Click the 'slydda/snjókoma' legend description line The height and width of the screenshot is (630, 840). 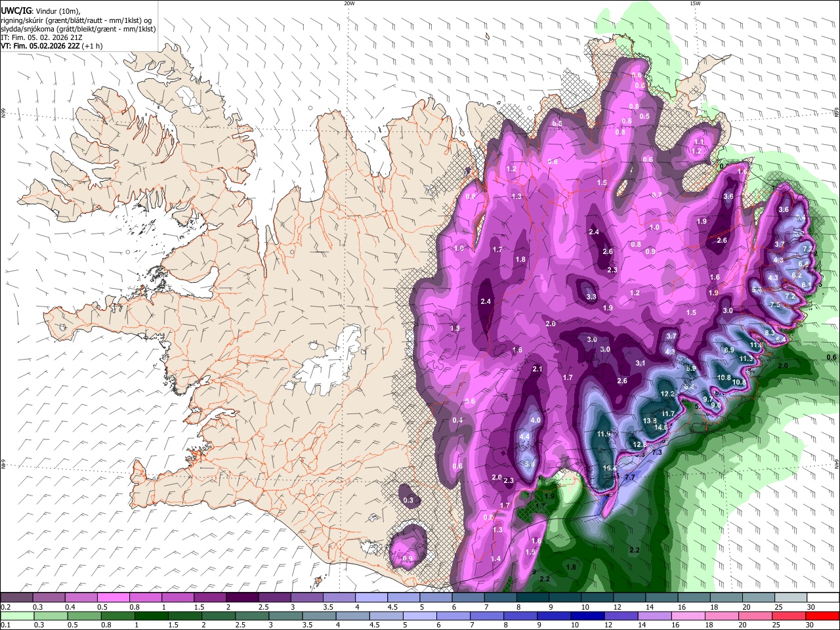pos(78,29)
